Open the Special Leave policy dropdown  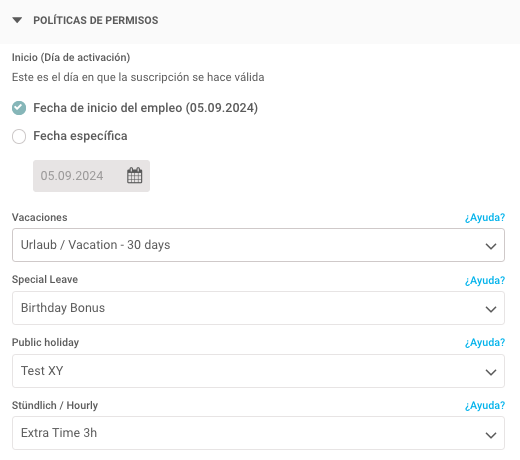(x=258, y=308)
